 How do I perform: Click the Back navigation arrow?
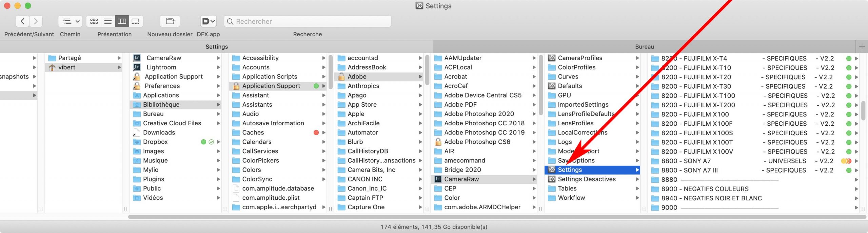coord(22,21)
